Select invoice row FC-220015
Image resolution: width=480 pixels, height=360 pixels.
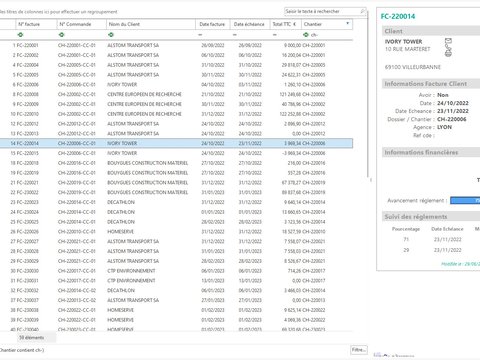click(176, 153)
